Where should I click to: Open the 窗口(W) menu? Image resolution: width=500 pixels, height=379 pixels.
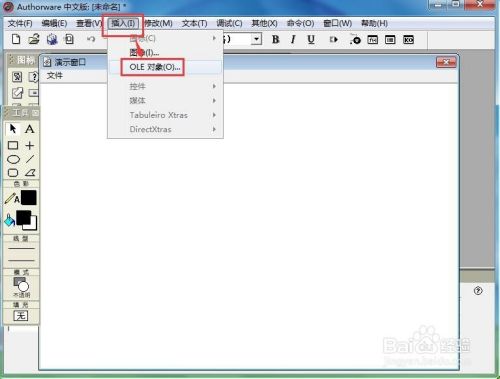click(x=337, y=23)
